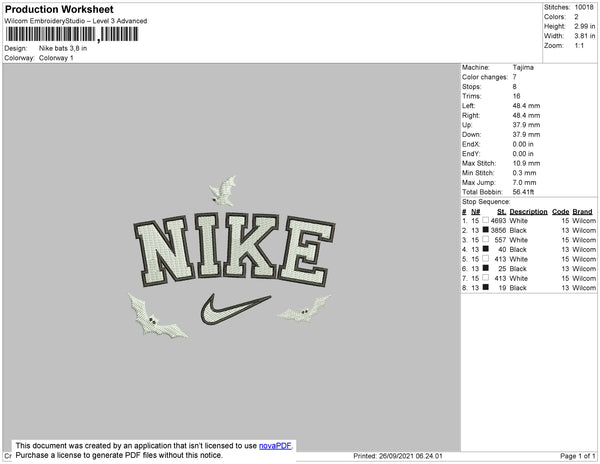Click the Max Stitch value '10.9 mm'
The height and width of the screenshot is (464, 600).
coord(526,163)
